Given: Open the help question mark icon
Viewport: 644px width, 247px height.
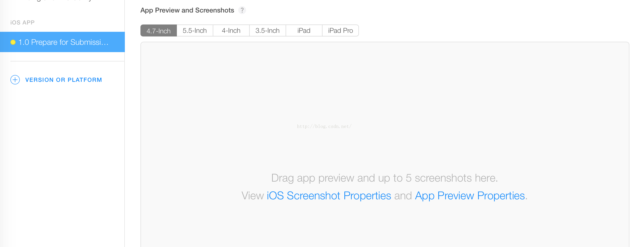Looking at the screenshot, I should click(242, 10).
